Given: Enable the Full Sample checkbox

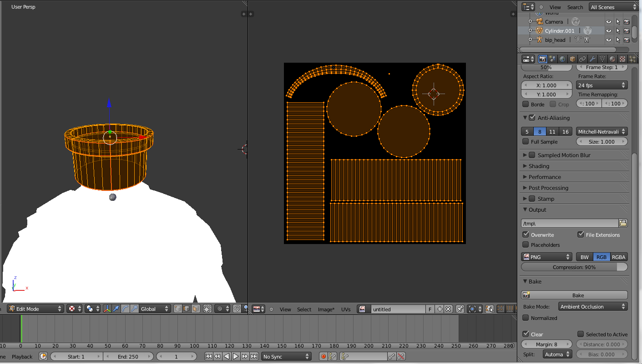Looking at the screenshot, I should point(526,142).
